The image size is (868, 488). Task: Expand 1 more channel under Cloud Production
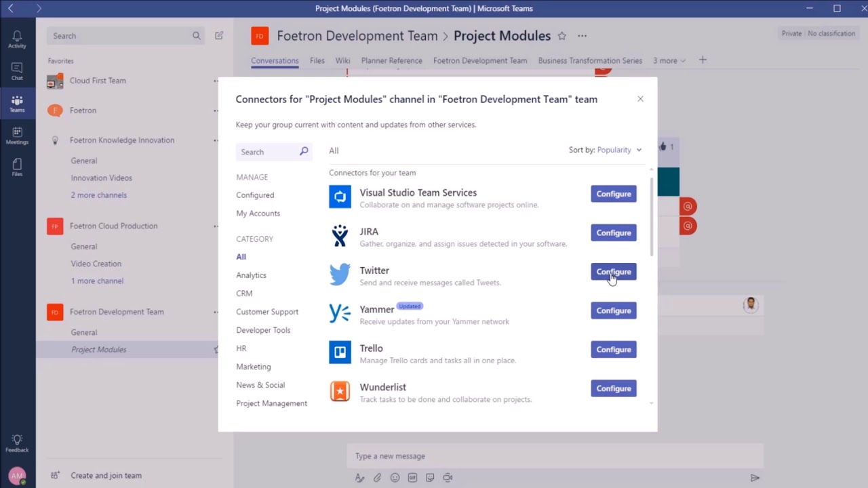[x=97, y=281]
